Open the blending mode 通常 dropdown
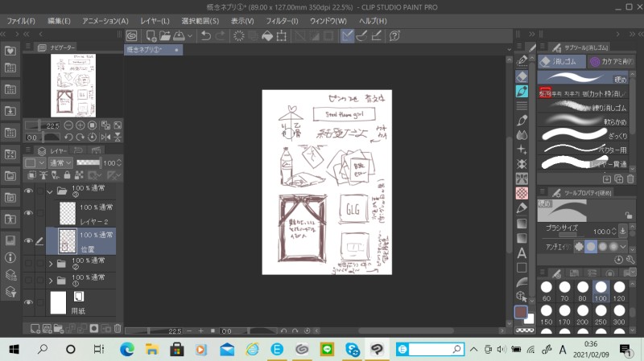The width and height of the screenshot is (644, 361). point(60,163)
